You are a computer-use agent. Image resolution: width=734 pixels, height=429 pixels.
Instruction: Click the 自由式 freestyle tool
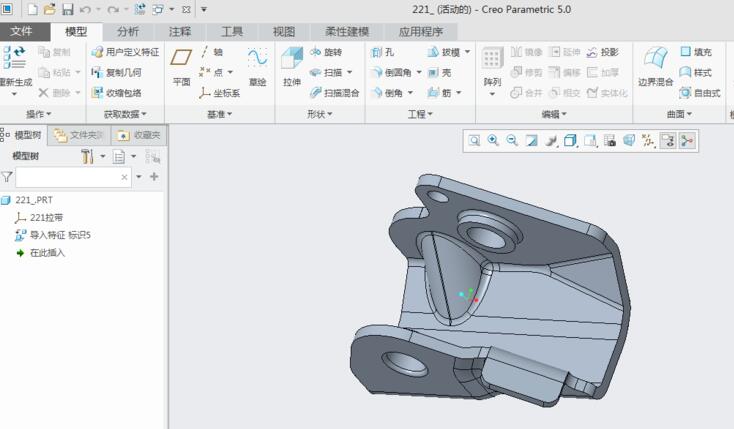[700, 93]
